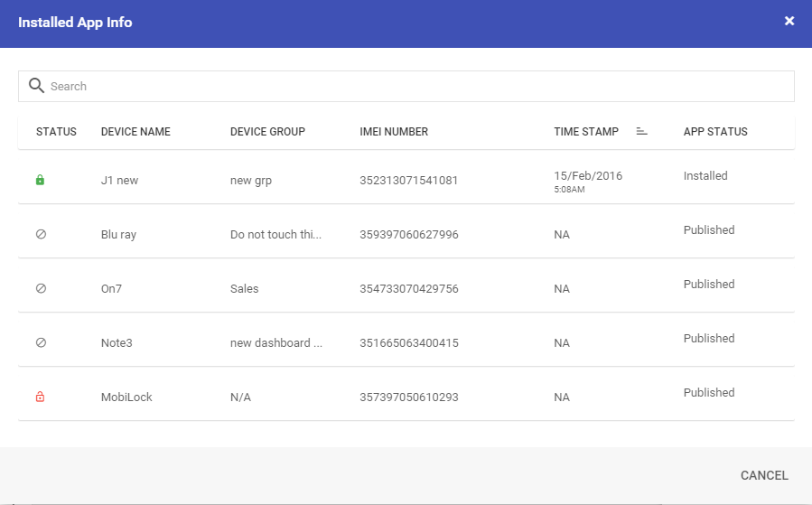
Task: Select the MobiLock device name
Action: pos(126,397)
